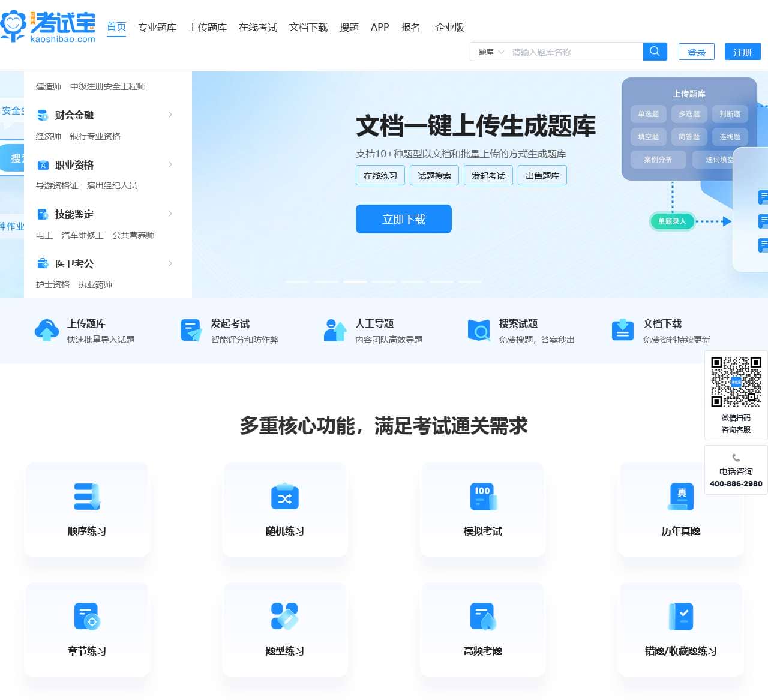Click the 文档下载 download icon
768x700 pixels.
coord(623,331)
